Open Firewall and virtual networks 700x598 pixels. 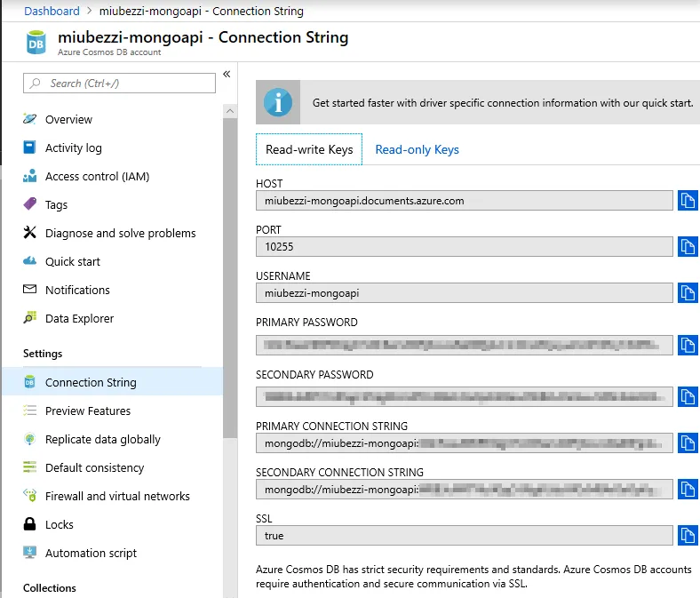pos(117,496)
